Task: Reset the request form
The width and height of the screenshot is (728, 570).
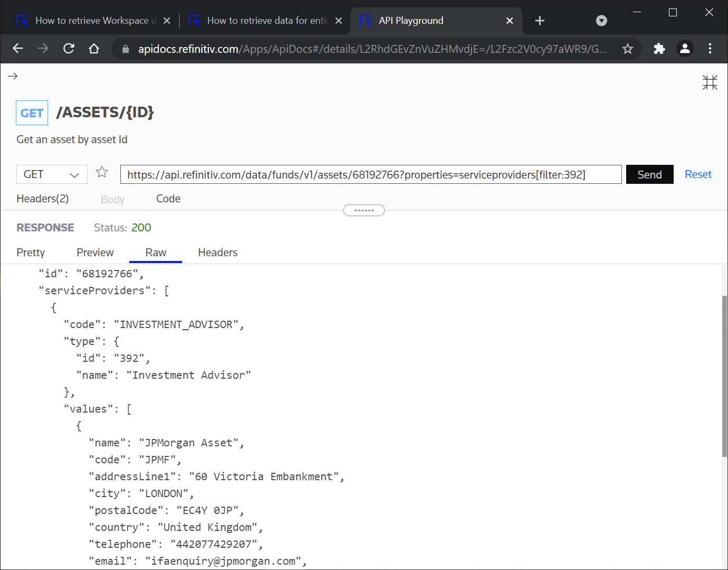Action: [x=698, y=174]
